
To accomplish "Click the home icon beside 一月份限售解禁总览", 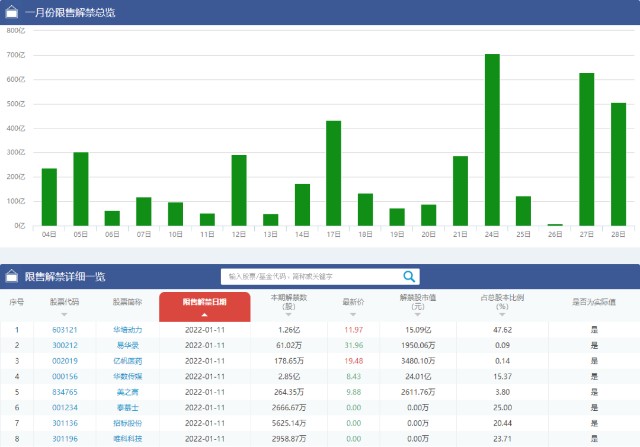I will (12, 11).
